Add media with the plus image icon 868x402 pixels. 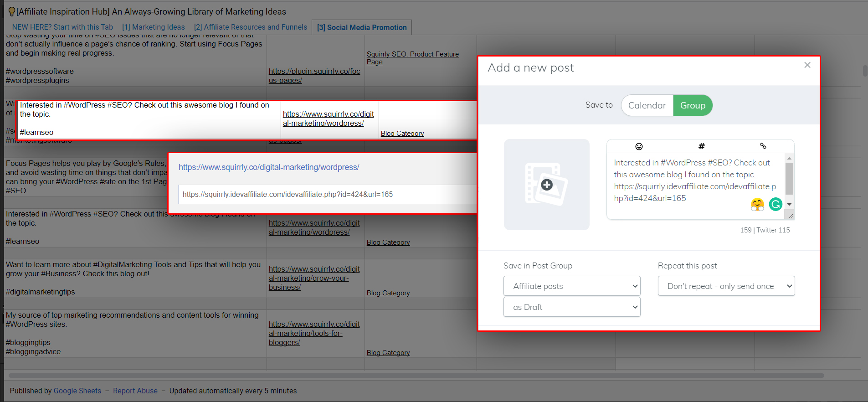(x=547, y=185)
